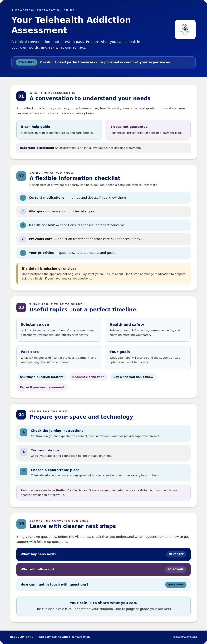Click step C badge for comfortable place
Image resolution: width=207 pixels, height=644 pixels.
[23, 472]
